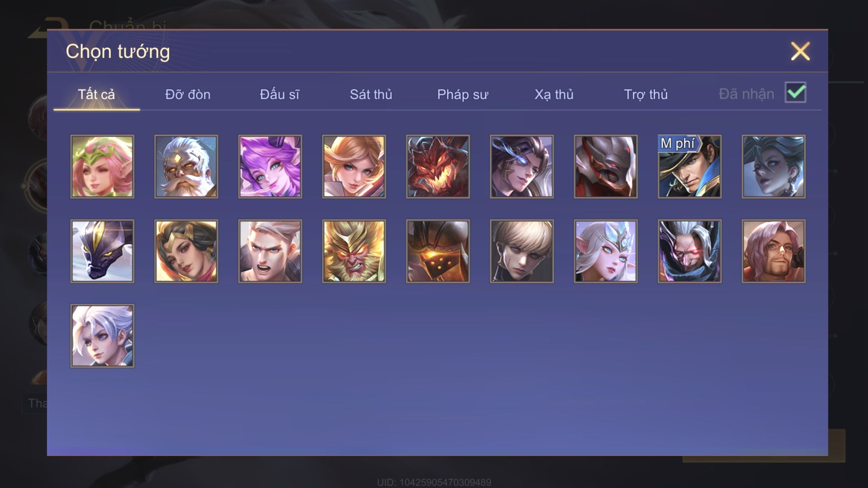The width and height of the screenshot is (868, 488).
Task: Close the 'Chọn tướng' dialog
Action: coord(800,51)
